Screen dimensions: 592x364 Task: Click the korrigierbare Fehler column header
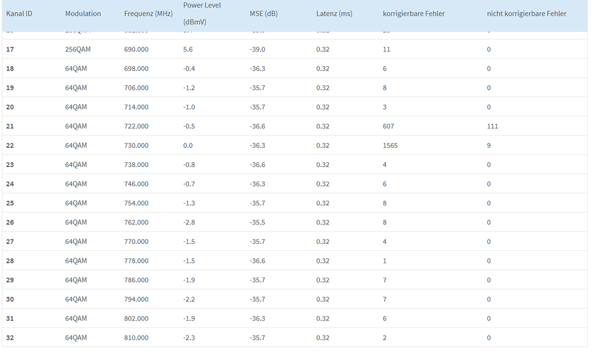(x=414, y=14)
